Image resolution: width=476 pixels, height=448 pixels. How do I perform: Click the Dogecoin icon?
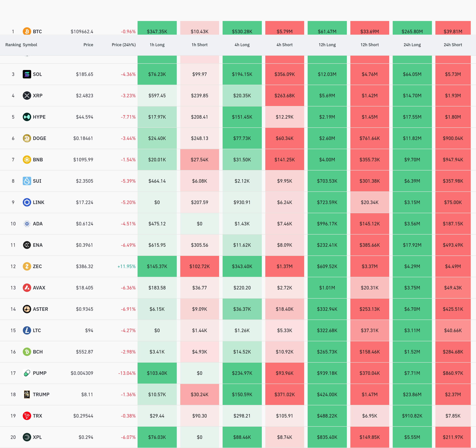click(27, 138)
